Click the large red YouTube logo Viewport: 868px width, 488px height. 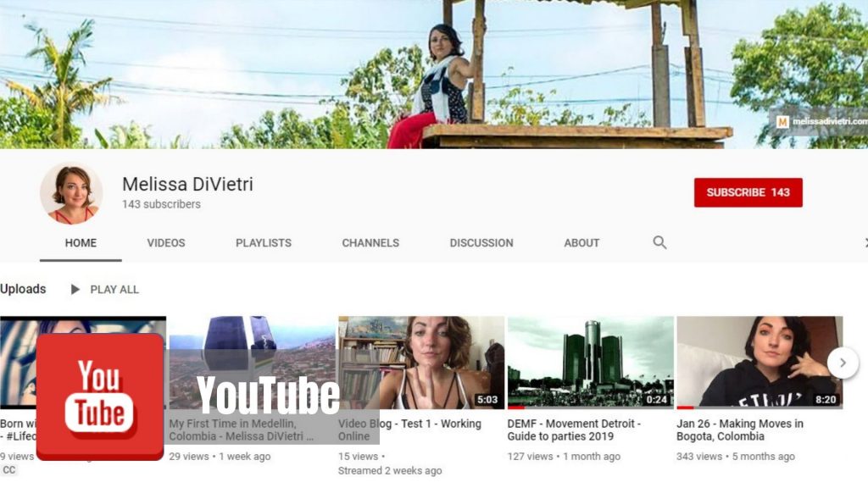[100, 395]
